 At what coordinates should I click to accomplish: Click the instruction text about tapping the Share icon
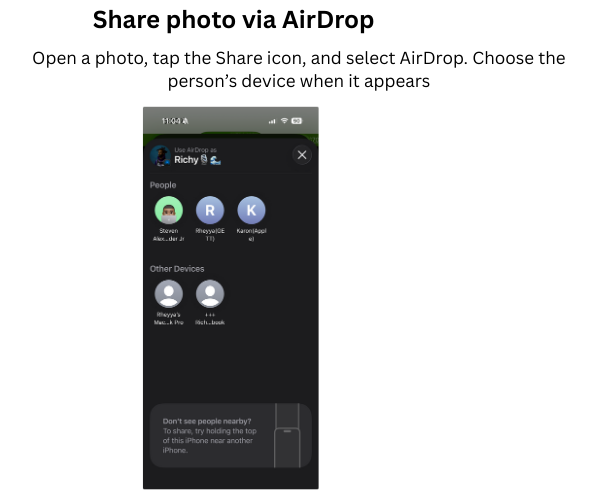[x=299, y=69]
